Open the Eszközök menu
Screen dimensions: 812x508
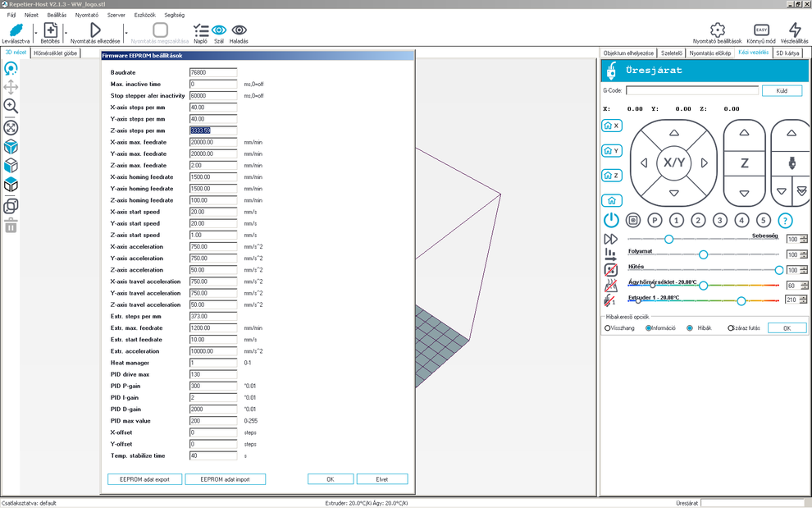point(144,15)
